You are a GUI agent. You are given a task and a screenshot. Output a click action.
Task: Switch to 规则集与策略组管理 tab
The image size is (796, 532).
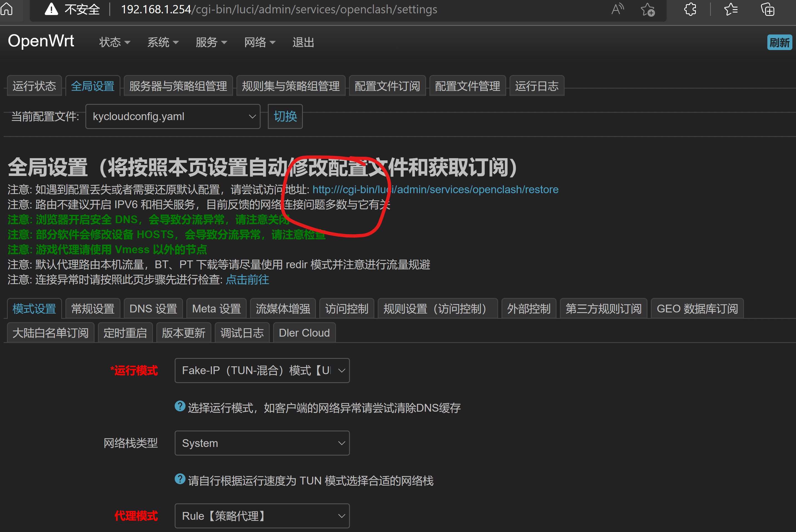(x=291, y=86)
